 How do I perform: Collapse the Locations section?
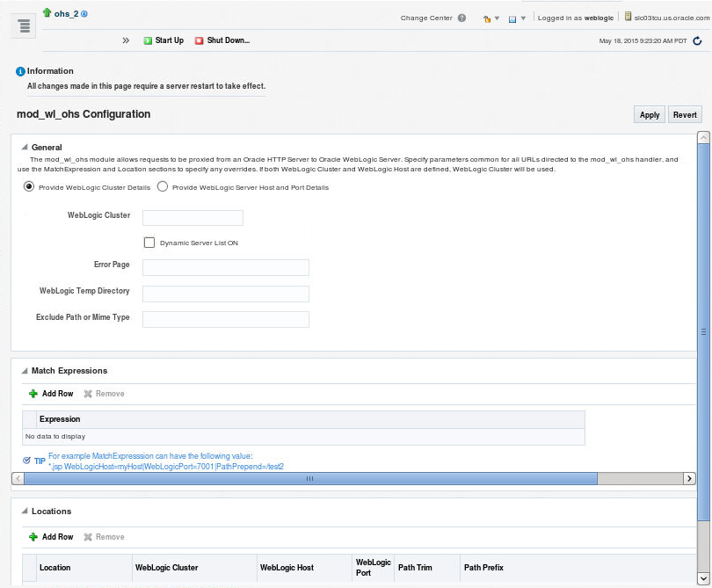click(25, 512)
